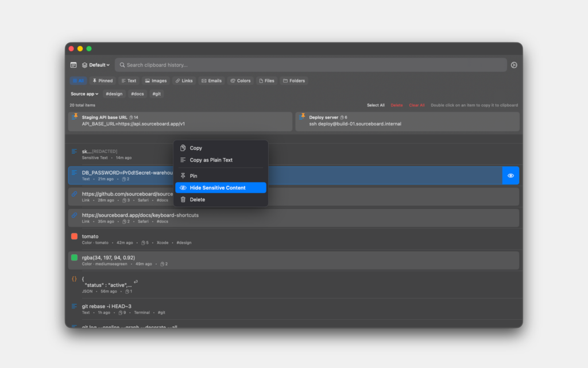Select the tomato color row text
Screen dimensions: 588x368
click(90, 236)
